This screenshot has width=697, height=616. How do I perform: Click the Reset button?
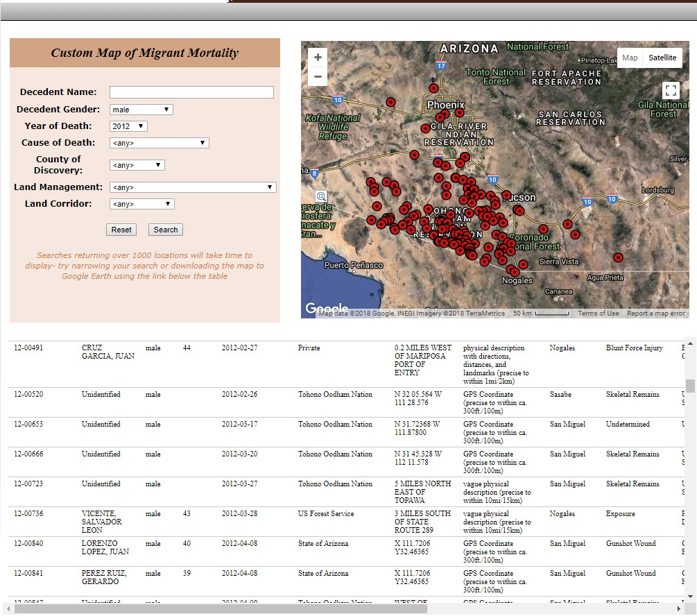point(121,230)
